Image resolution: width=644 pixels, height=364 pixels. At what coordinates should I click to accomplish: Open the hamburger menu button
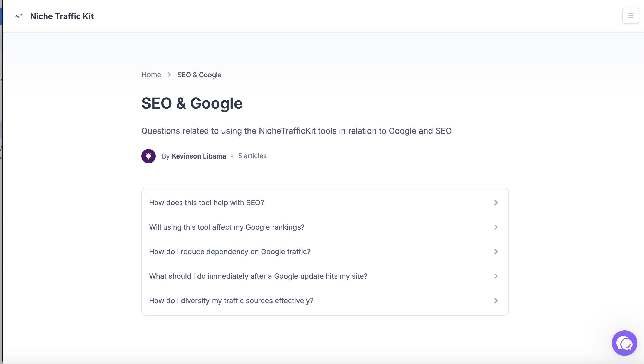[630, 16]
